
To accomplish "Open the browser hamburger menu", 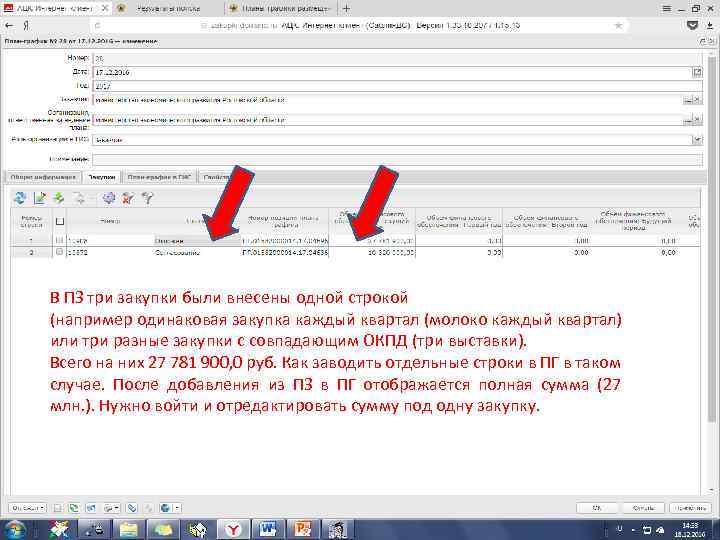I will pyautogui.click(x=667, y=8).
